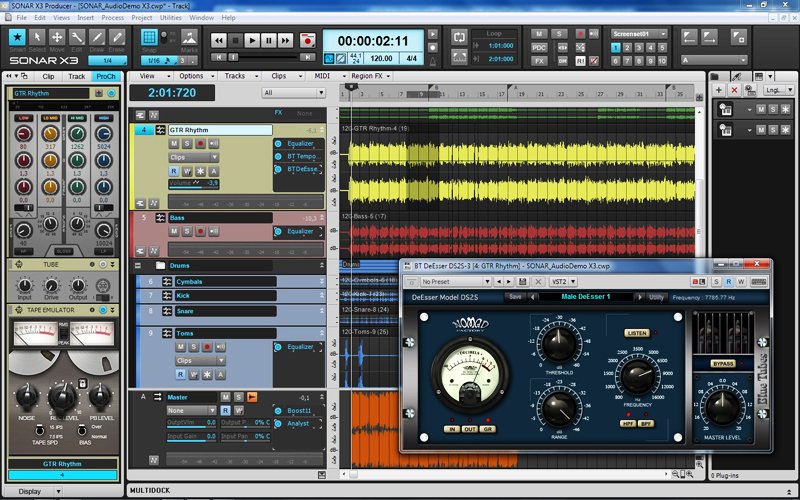Open the Utilities menu

(170, 17)
